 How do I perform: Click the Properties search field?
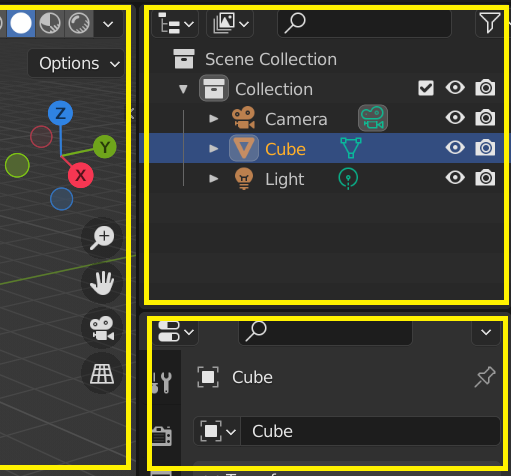pos(326,332)
